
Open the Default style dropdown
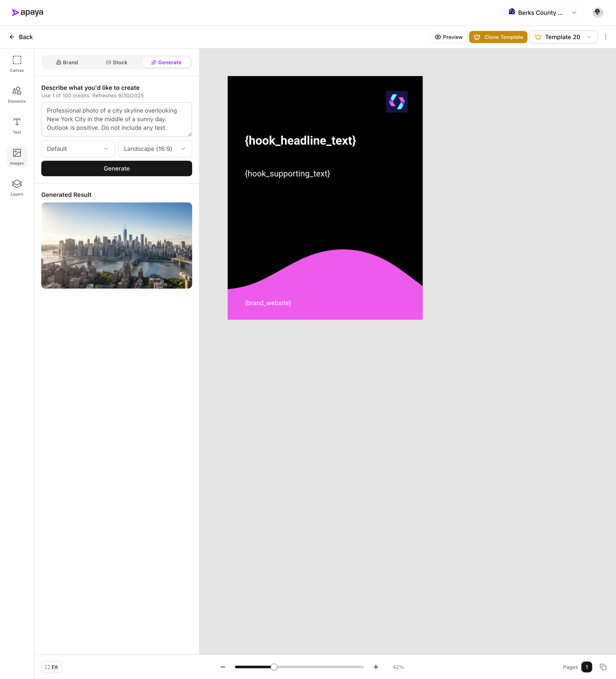click(x=78, y=148)
